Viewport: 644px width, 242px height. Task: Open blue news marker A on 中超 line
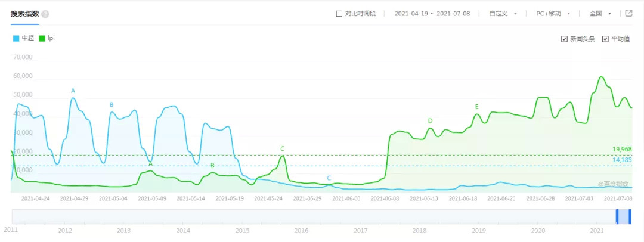coord(73,91)
